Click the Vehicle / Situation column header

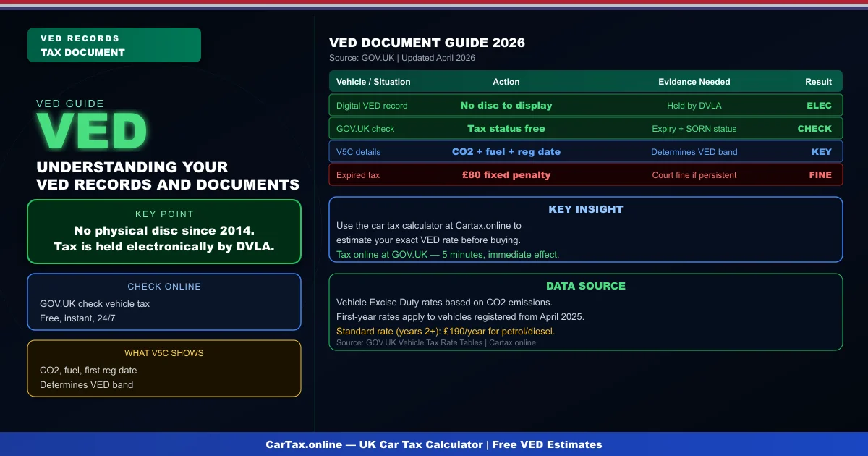click(x=373, y=82)
